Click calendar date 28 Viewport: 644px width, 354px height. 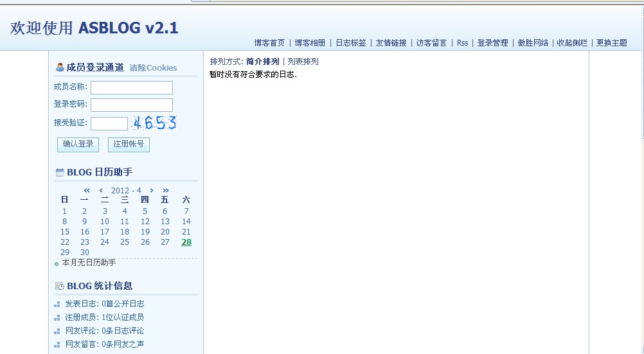point(186,242)
